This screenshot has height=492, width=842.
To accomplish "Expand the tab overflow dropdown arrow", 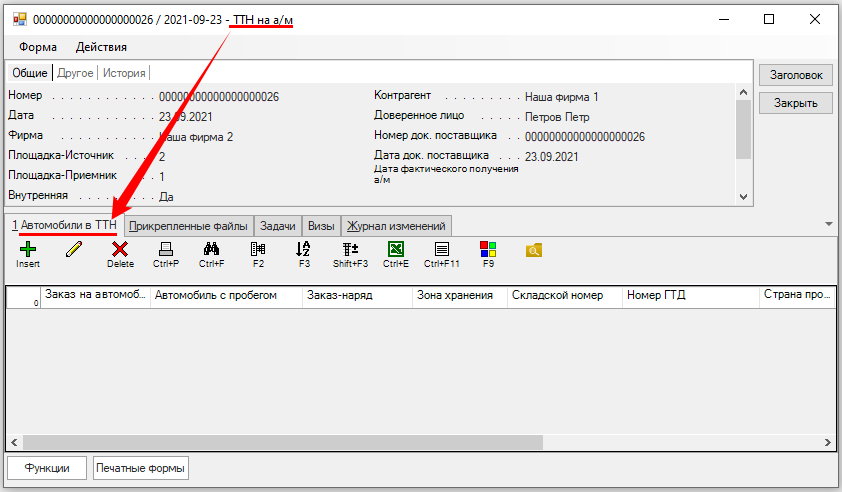I will 828,224.
